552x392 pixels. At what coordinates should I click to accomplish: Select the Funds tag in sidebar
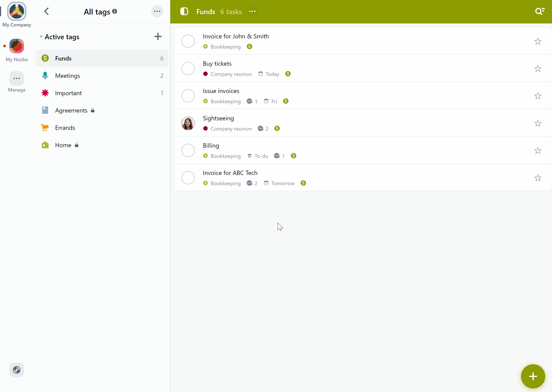point(102,58)
